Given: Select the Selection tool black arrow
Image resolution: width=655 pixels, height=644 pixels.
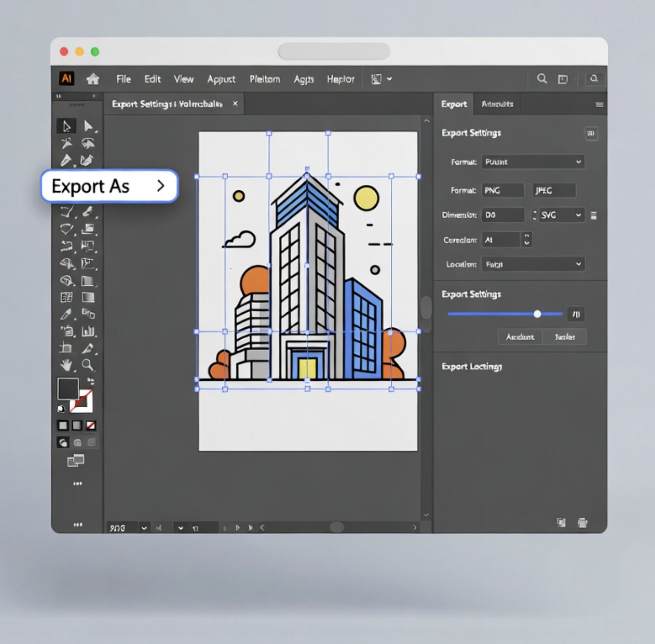Looking at the screenshot, I should pyautogui.click(x=66, y=126).
